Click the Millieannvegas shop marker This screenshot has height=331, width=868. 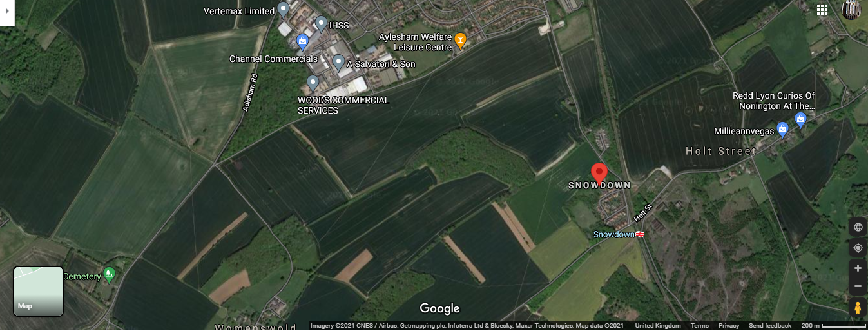[x=783, y=130]
